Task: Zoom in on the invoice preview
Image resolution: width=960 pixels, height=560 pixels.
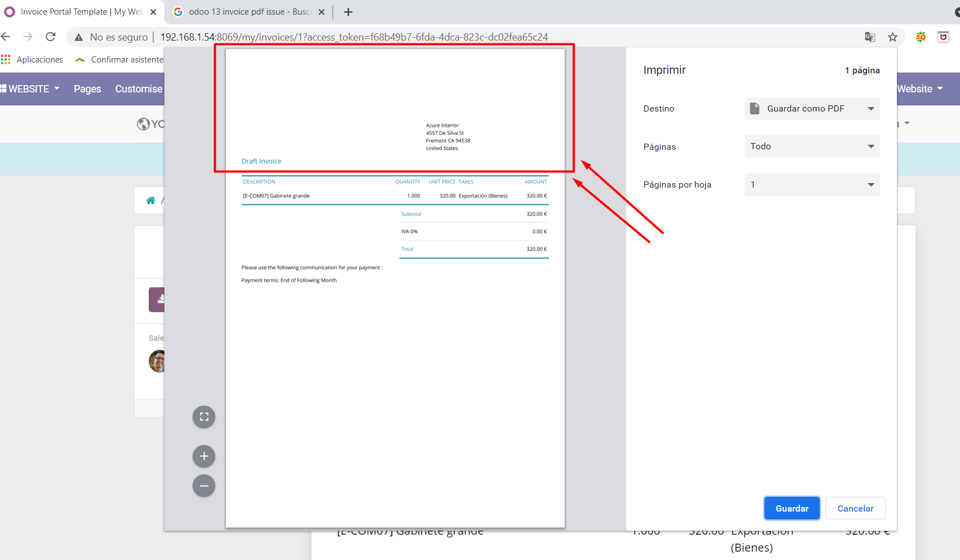Action: point(203,456)
